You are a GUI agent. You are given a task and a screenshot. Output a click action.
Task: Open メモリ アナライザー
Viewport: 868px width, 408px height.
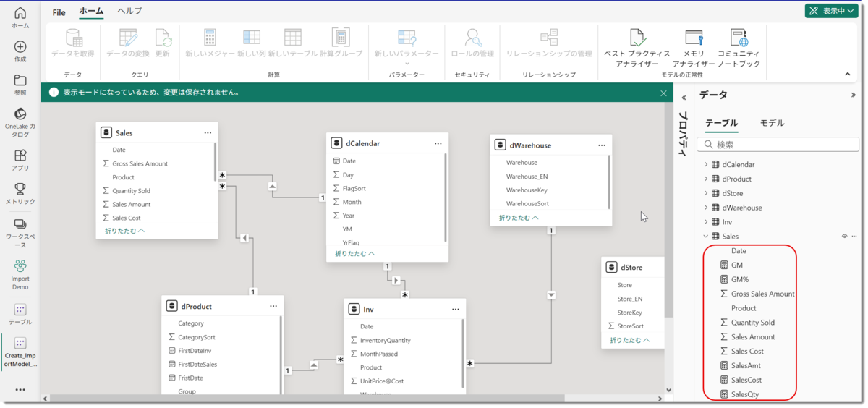click(x=694, y=48)
